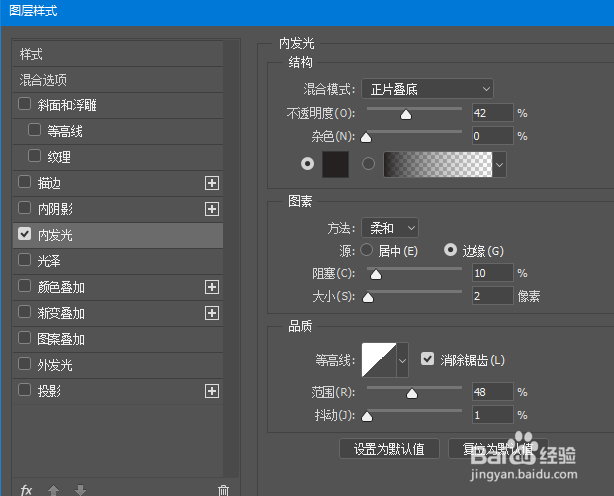
Task: Click the move effect up arrow
Action: pos(54,490)
